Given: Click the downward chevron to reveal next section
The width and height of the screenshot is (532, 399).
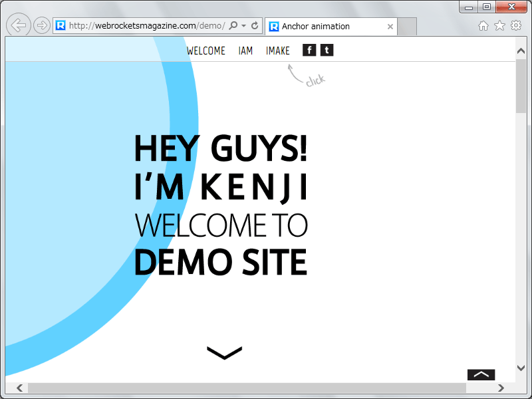Looking at the screenshot, I should click(224, 352).
